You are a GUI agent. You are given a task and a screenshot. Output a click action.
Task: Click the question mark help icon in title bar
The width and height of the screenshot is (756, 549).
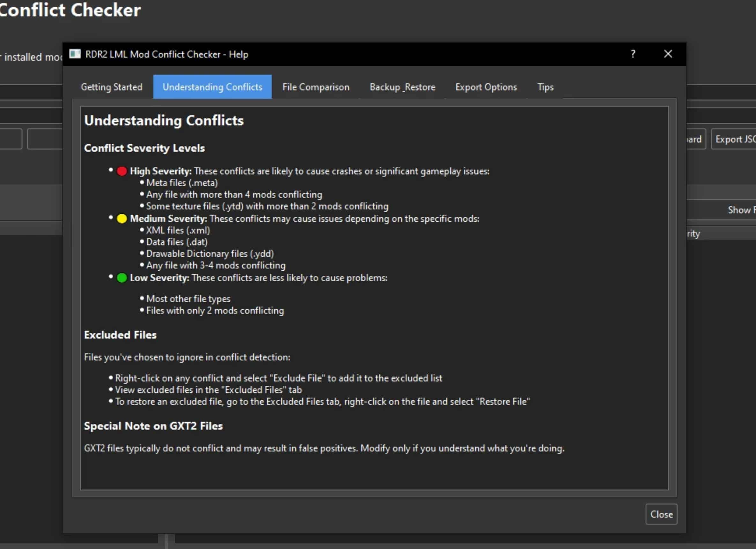[x=633, y=54]
